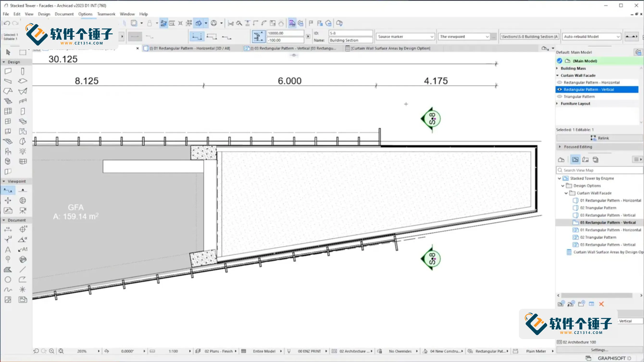Select the Dimension tool
The height and width of the screenshot is (362, 644).
coord(8,229)
